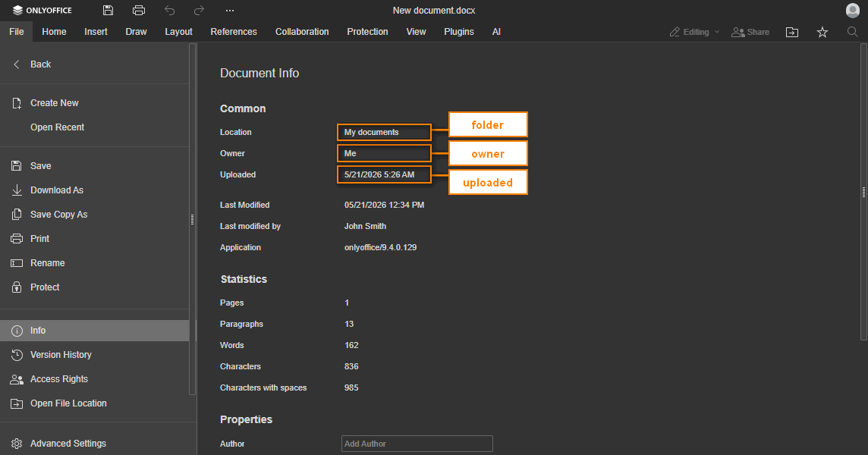Screen dimensions: 868x455
Task: Open search with the magnifier icon
Action: 853,32
